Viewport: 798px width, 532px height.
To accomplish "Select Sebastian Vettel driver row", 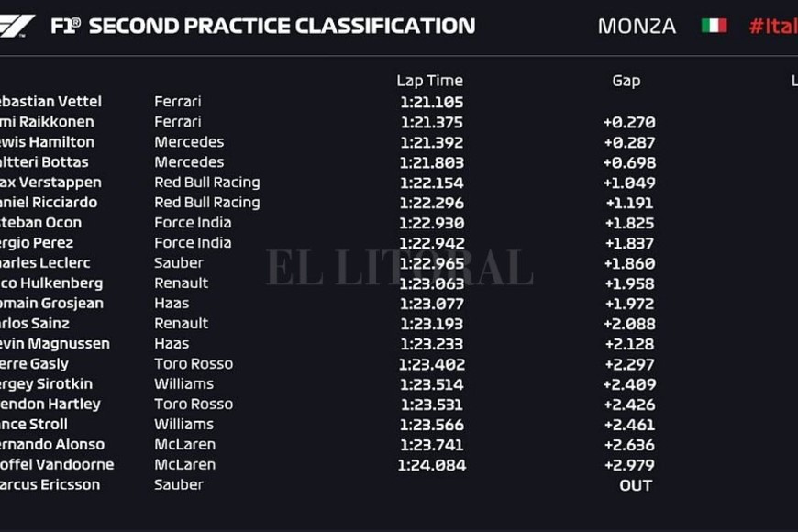I will tap(50, 102).
